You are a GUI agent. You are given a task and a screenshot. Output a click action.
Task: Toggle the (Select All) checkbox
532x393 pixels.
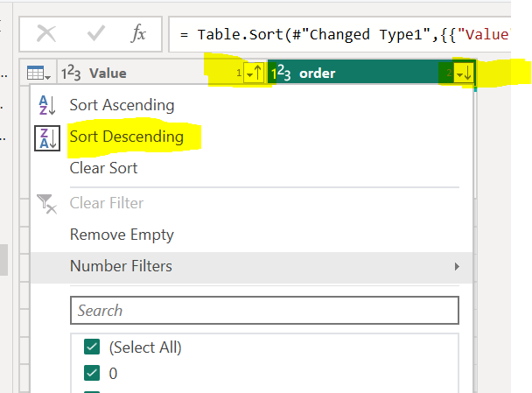pyautogui.click(x=92, y=347)
